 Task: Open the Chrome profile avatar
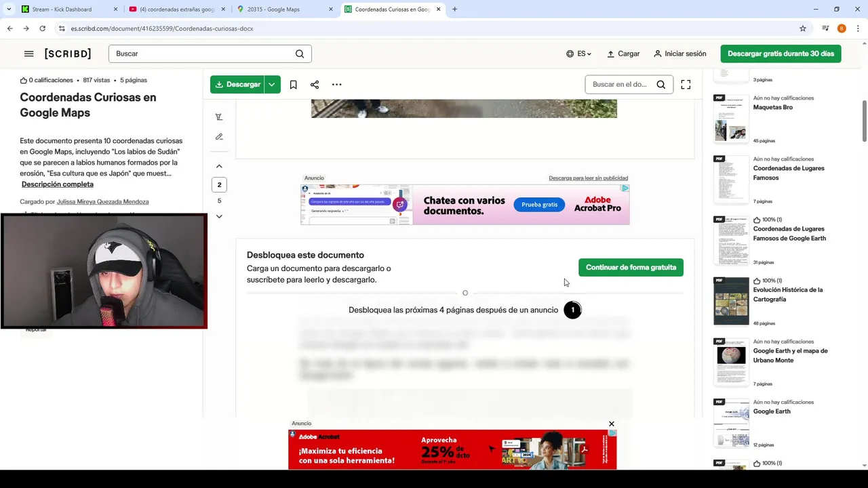[x=842, y=28]
